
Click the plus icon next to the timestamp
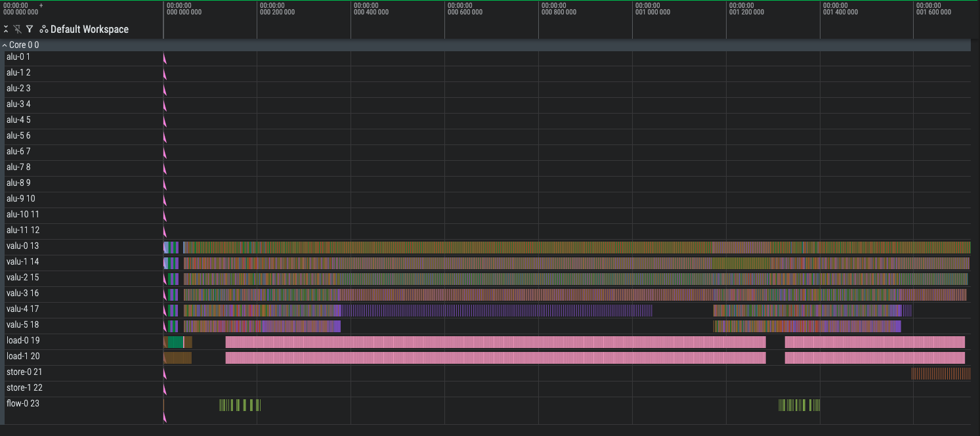tap(42, 5)
